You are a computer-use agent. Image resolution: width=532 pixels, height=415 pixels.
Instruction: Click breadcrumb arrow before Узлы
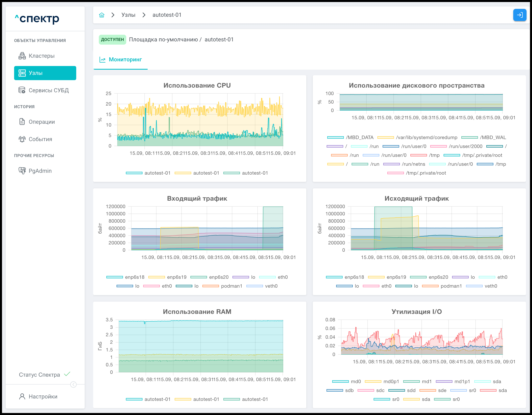click(x=113, y=15)
